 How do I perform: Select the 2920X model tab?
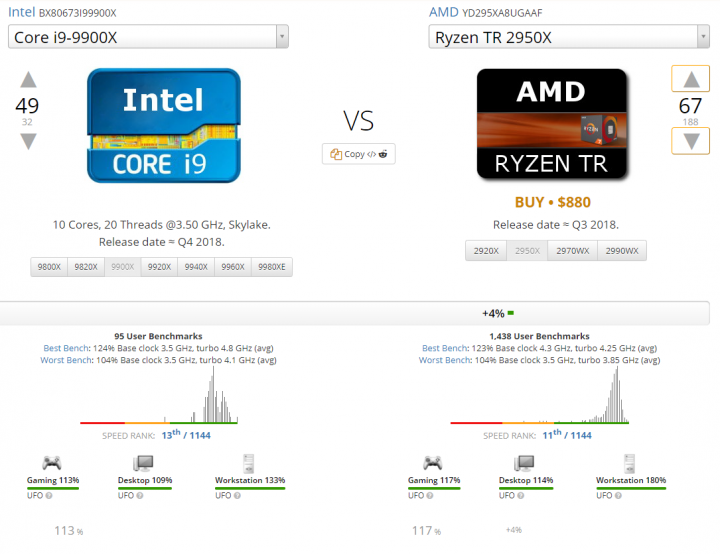[x=486, y=251]
